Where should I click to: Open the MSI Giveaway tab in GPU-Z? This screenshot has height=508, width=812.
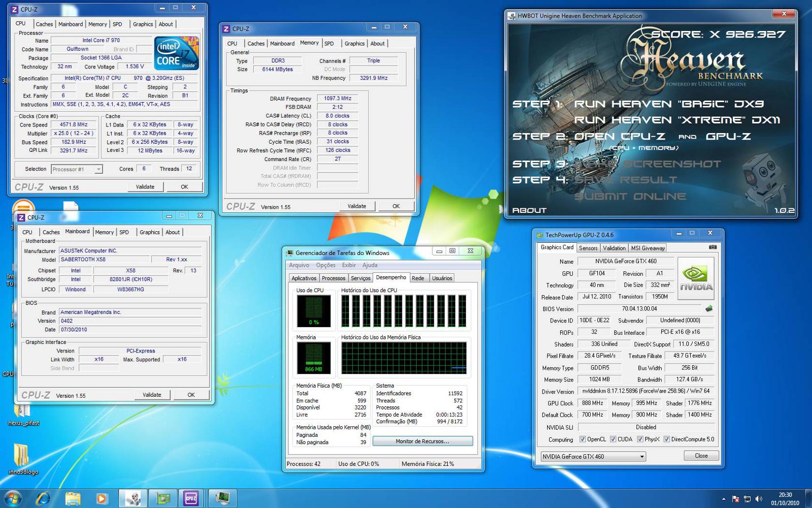648,248
